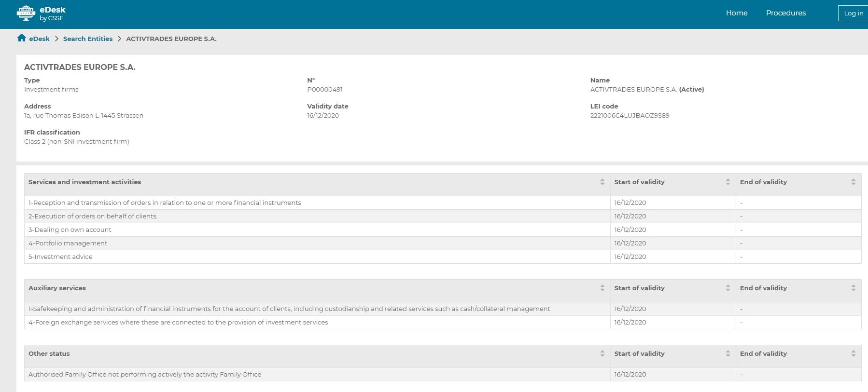Sort End of validity in Auxiliary services table
The image size is (868, 392).
[853, 288]
